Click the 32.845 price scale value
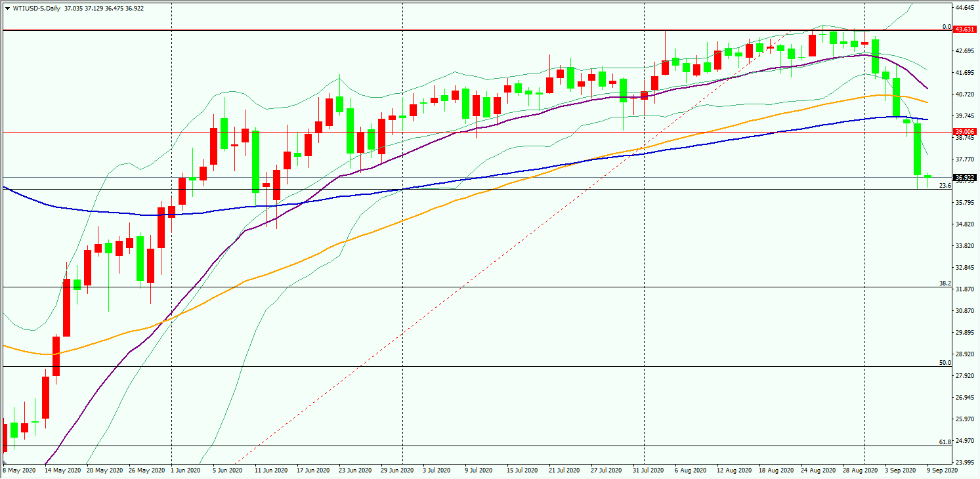 (x=965, y=268)
